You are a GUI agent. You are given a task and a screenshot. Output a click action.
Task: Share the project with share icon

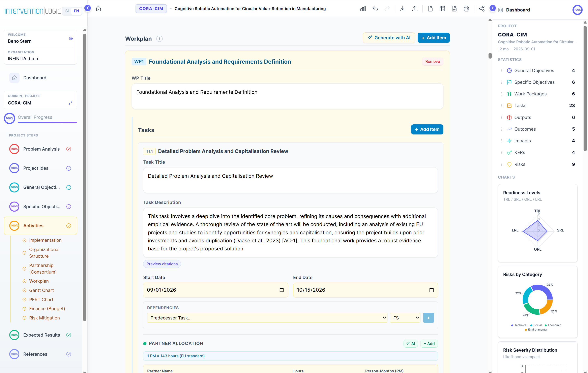tap(482, 9)
